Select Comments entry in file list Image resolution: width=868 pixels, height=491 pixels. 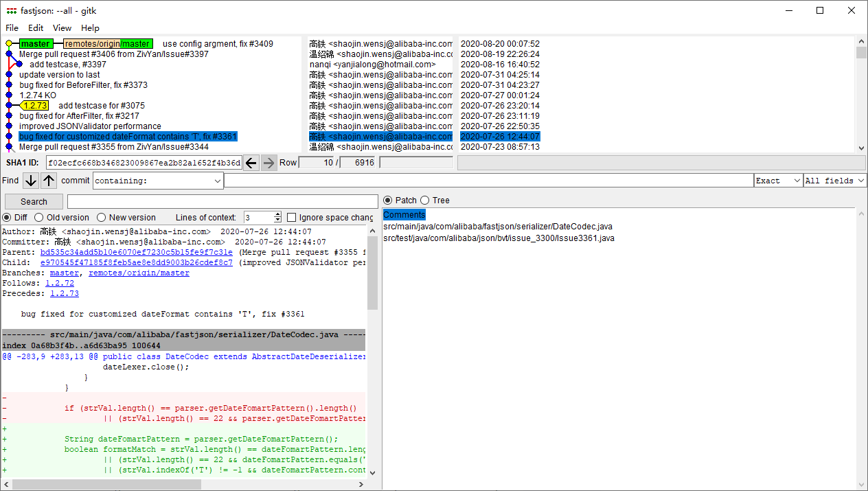tap(404, 215)
